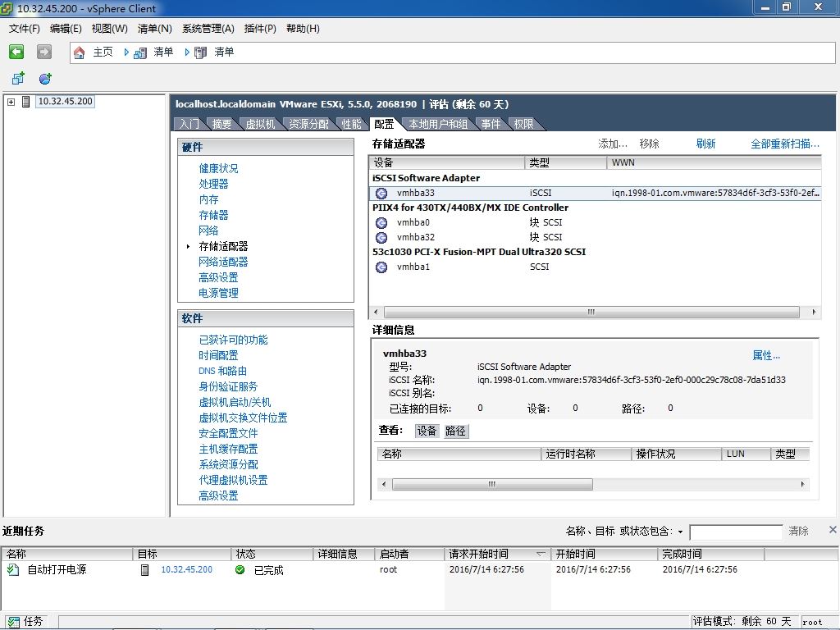Click the recent tasks filter input field

736,532
